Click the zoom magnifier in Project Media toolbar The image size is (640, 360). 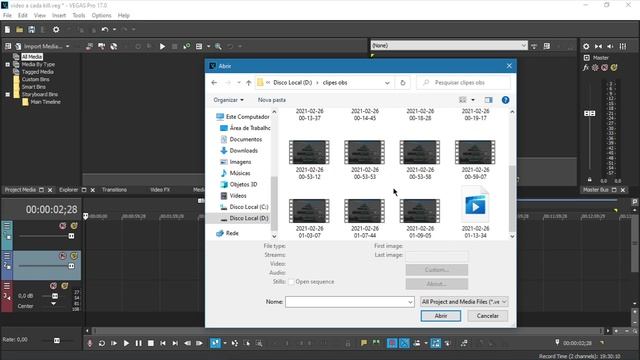pyautogui.click(x=218, y=46)
